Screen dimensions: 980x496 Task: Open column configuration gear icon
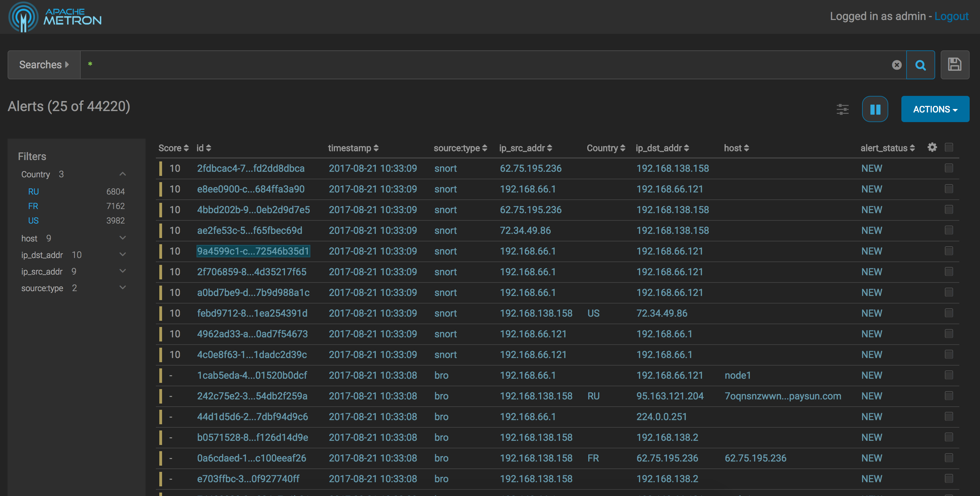click(932, 147)
